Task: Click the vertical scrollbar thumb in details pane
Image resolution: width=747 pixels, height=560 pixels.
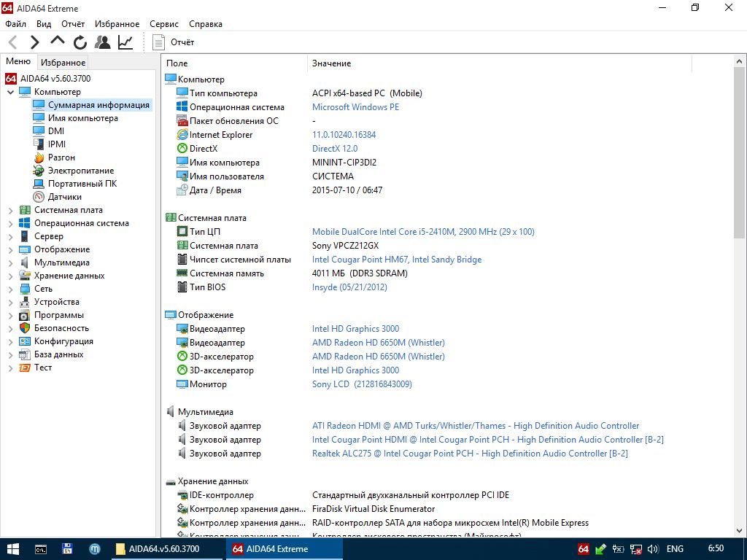Action: 739,152
